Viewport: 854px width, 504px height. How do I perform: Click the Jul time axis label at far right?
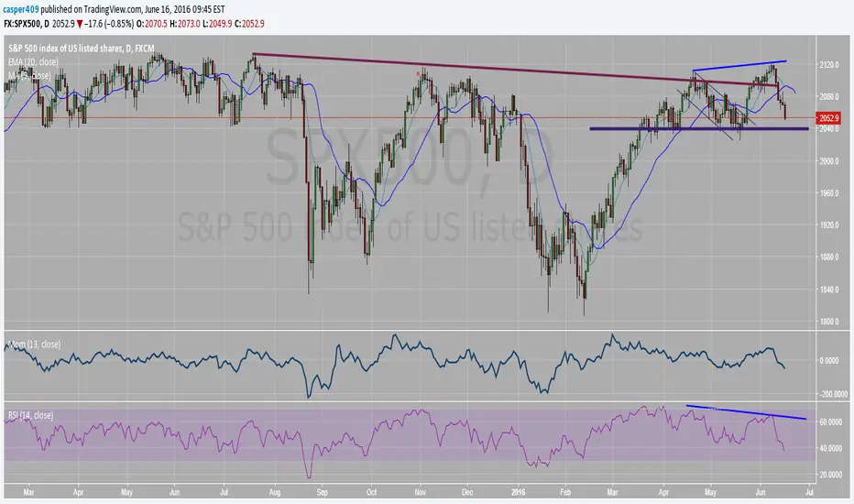tap(809, 493)
